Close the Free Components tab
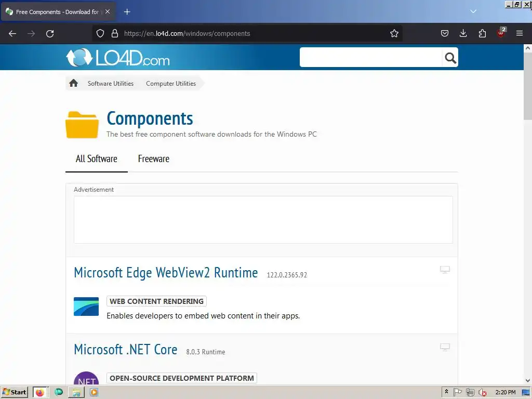Viewport: 532px width, 399px height. (x=108, y=11)
